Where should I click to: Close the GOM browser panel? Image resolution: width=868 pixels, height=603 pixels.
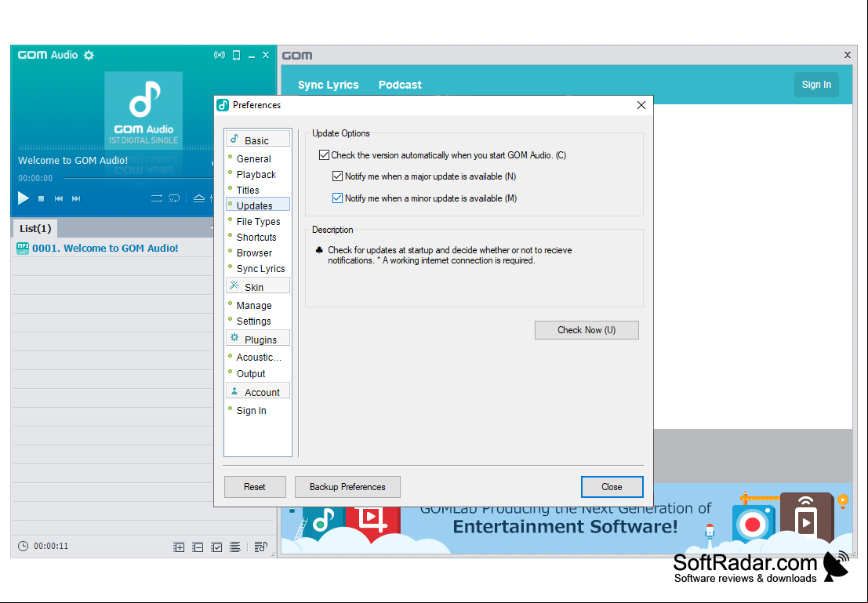click(848, 55)
